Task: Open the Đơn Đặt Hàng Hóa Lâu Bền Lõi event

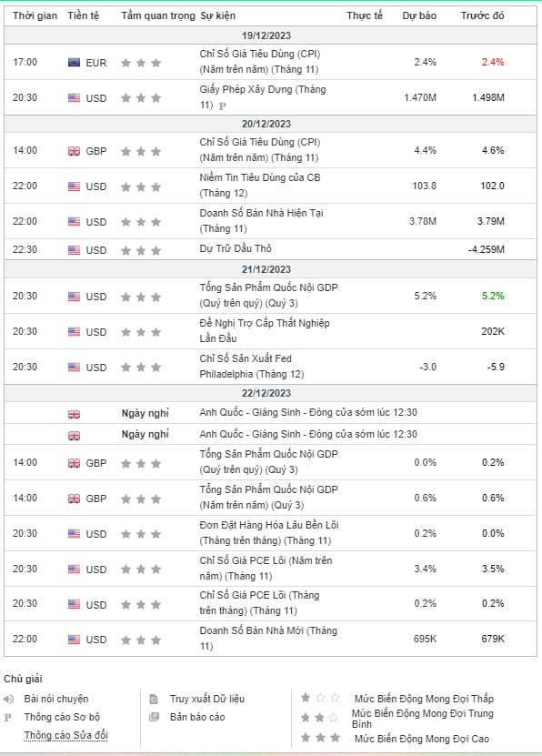Action: 269,533
